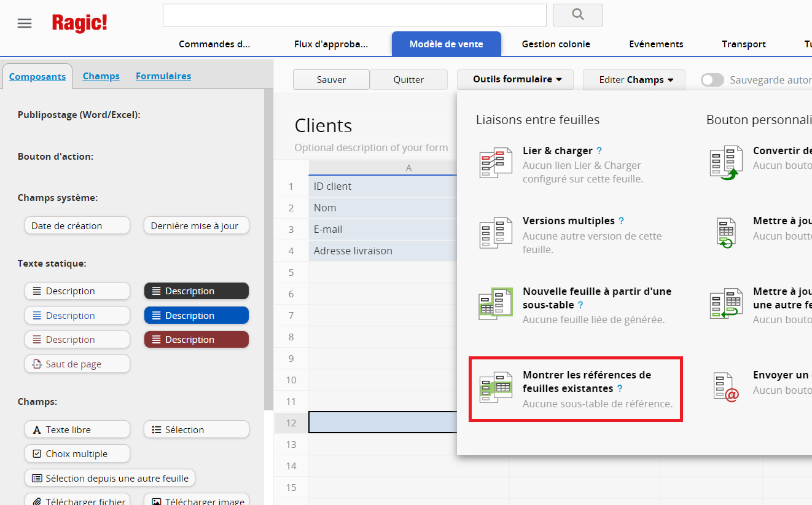812x505 pixels.
Task: Toggle the Sauvegarde automatique switch
Action: 712,80
